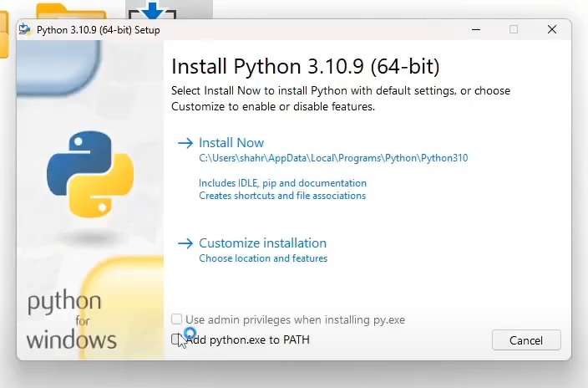Click the Python icon in the title bar
The width and height of the screenshot is (588, 388).
click(26, 29)
